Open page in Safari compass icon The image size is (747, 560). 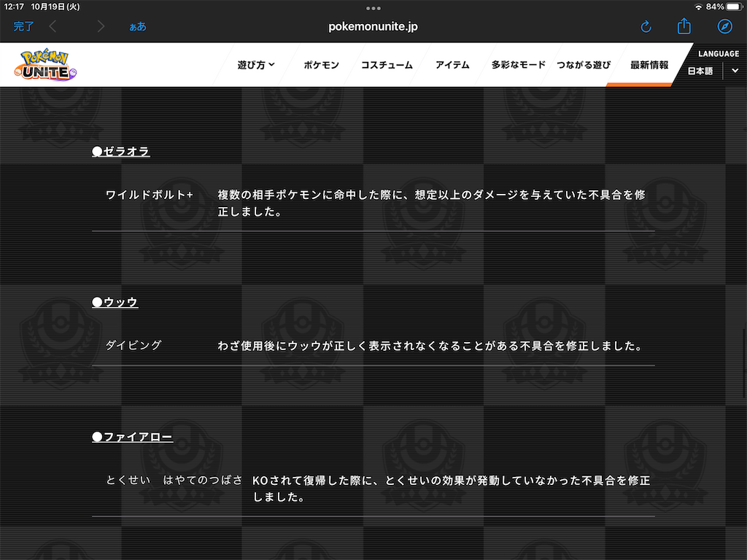(724, 26)
